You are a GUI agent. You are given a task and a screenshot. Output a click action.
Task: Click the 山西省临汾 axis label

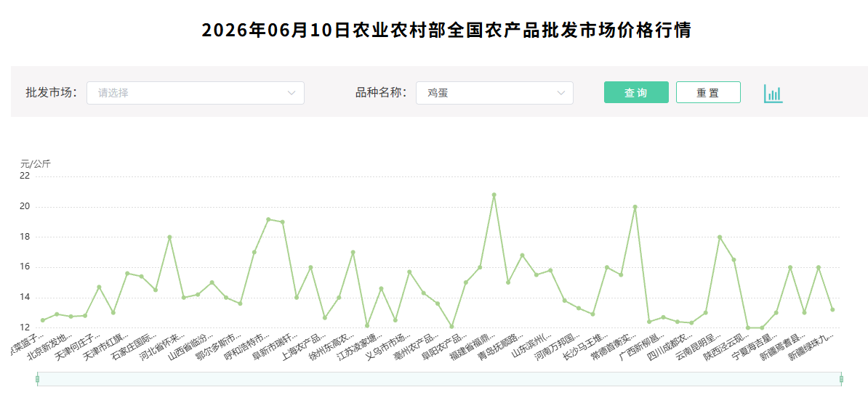tap(192, 346)
